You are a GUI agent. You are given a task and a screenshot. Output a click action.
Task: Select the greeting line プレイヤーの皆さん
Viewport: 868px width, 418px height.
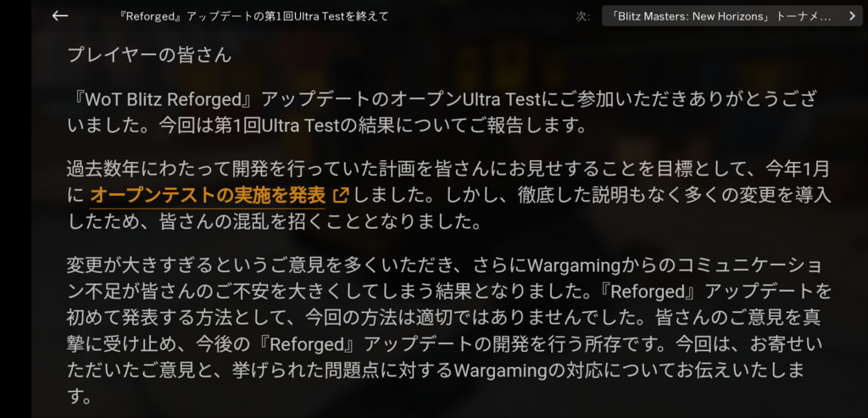[149, 55]
